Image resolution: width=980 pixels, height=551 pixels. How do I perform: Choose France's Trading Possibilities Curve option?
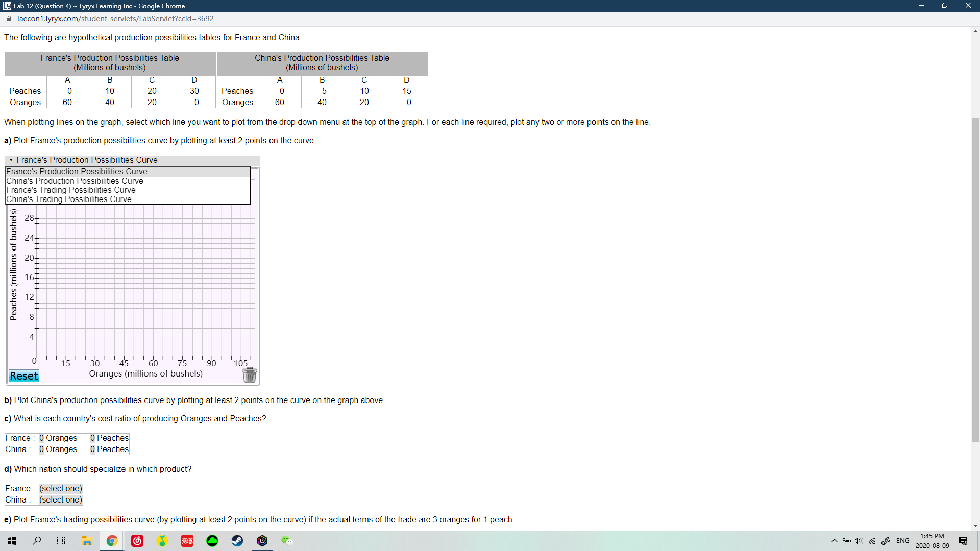[70, 190]
